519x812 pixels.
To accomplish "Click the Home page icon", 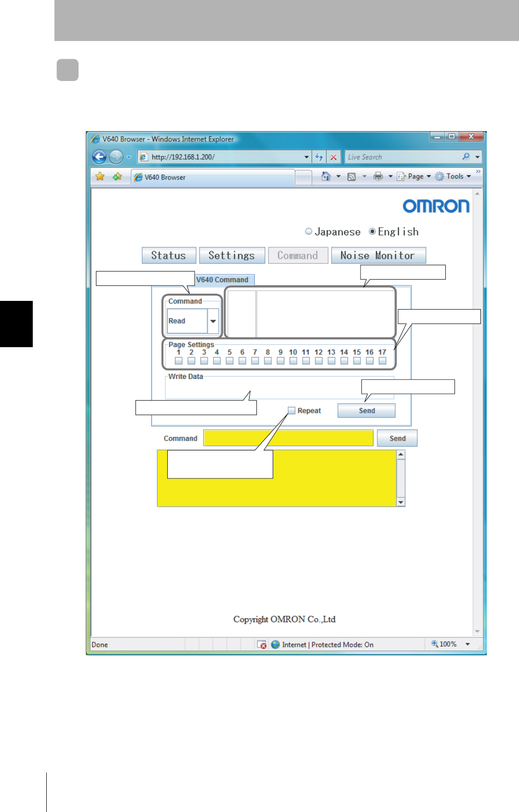I will coord(326,176).
